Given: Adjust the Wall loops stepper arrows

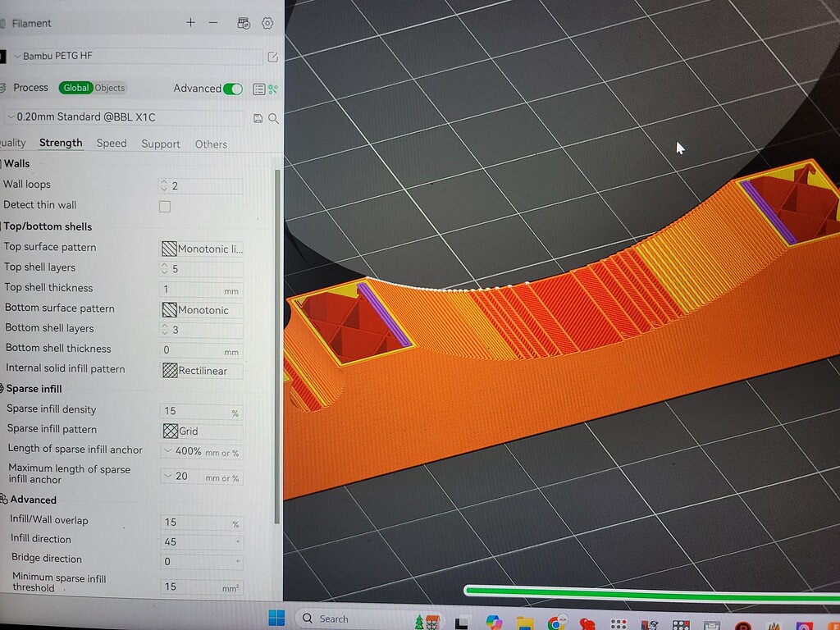Looking at the screenshot, I should [x=164, y=186].
